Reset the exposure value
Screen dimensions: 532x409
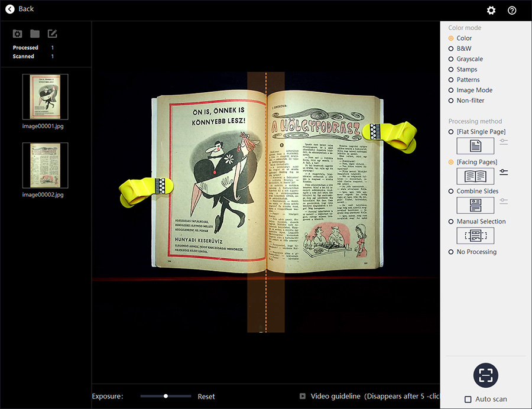coord(206,397)
